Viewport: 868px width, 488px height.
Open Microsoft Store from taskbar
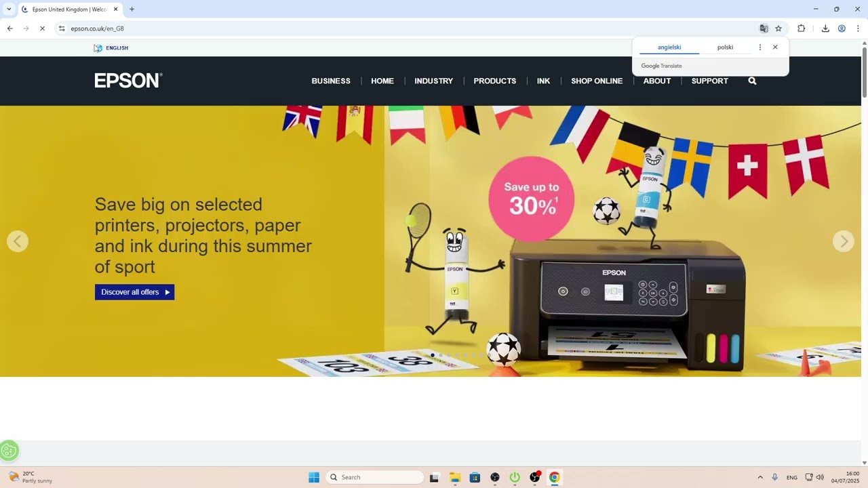[x=475, y=477]
